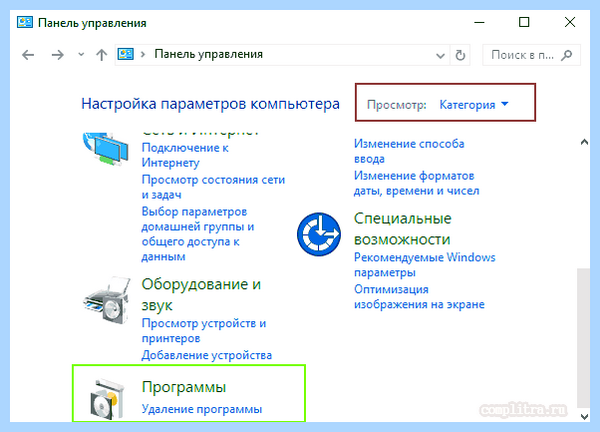Click the Control Panel title bar icon
This screenshot has height=432, width=600.
tap(25, 22)
